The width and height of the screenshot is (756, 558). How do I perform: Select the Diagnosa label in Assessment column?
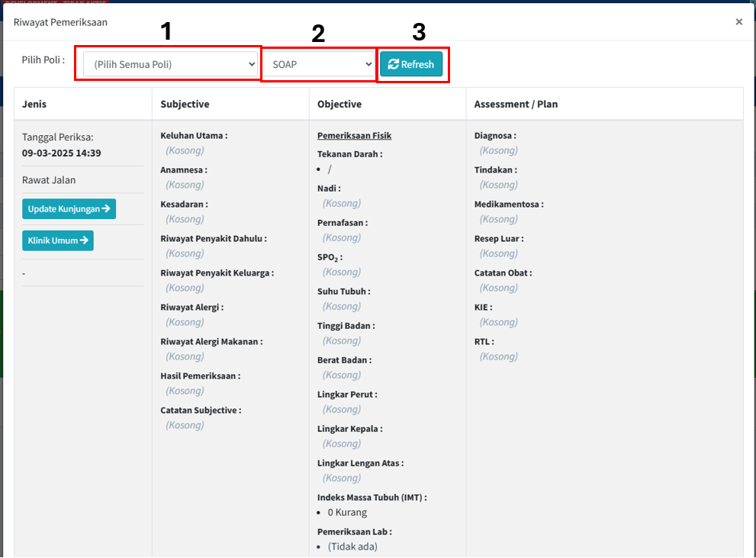click(x=494, y=136)
